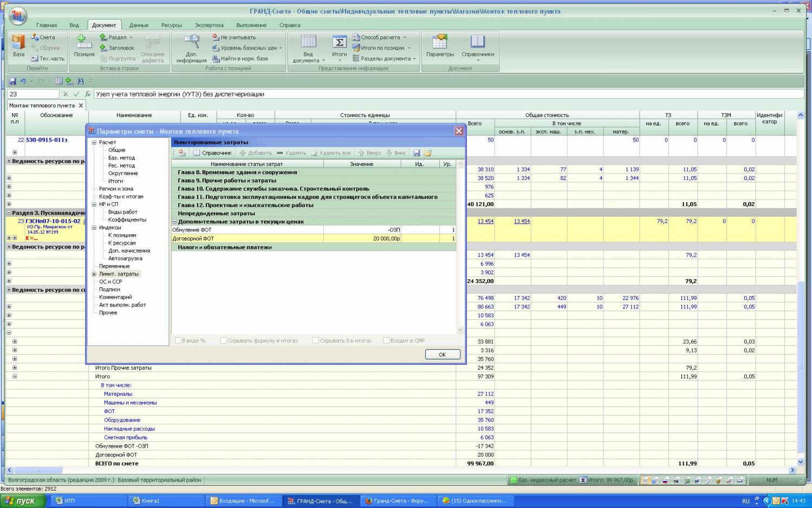Click the Позиция insert icon
812x508 pixels.
coord(84,43)
